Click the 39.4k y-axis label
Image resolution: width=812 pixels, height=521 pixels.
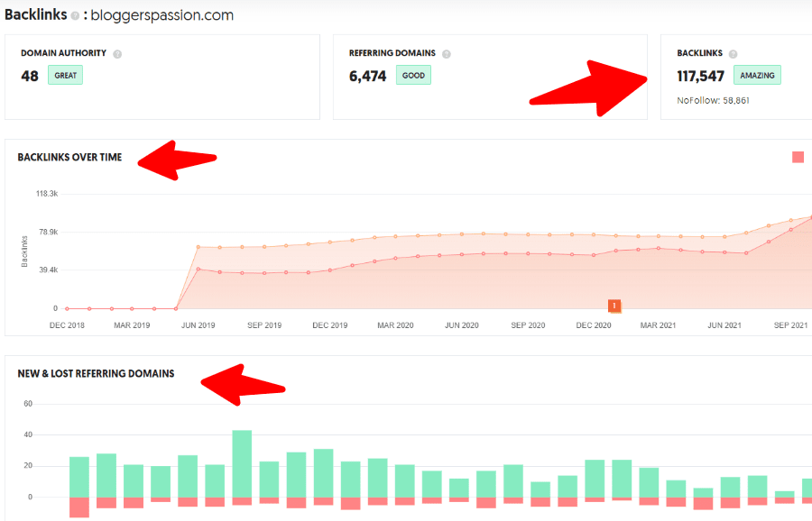click(49, 270)
